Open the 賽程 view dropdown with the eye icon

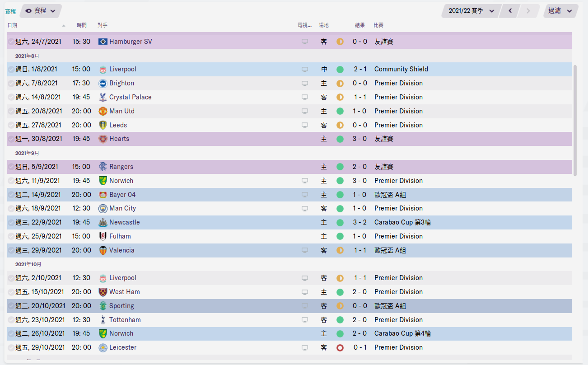[x=40, y=11]
